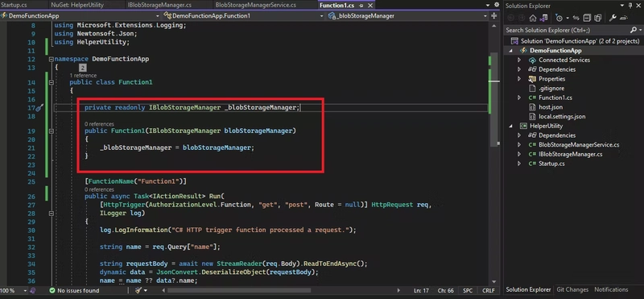Toggle pin on the Function1.cs tab
Viewport: 644px width, 299px height.
pos(361,6)
